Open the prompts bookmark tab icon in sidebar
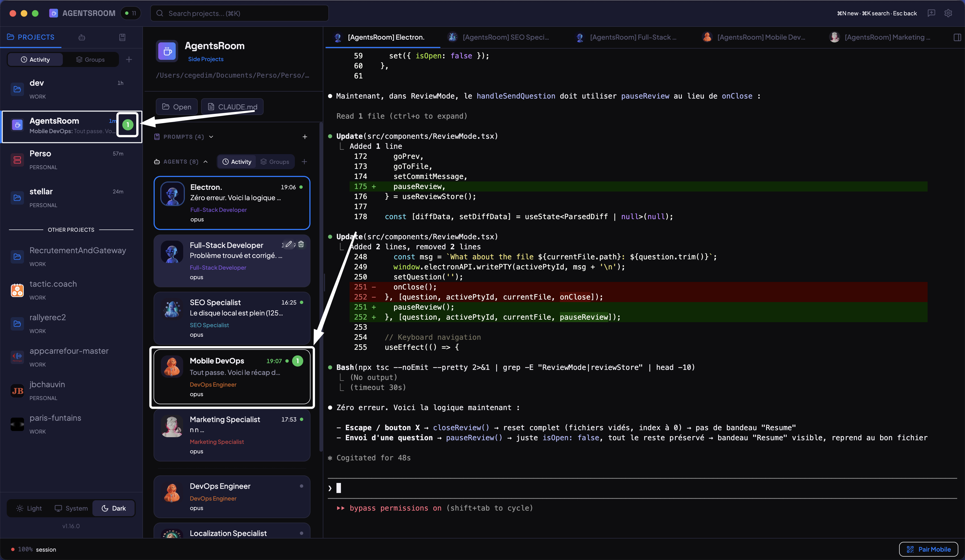Viewport: 965px width, 560px height. click(122, 37)
